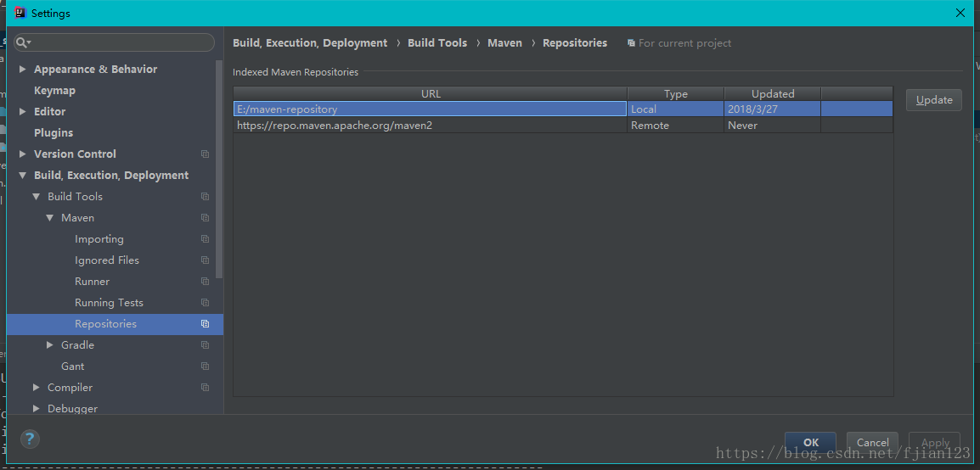Click the 2018/3/27 updated date cell
The height and width of the screenshot is (470, 980).
click(773, 109)
